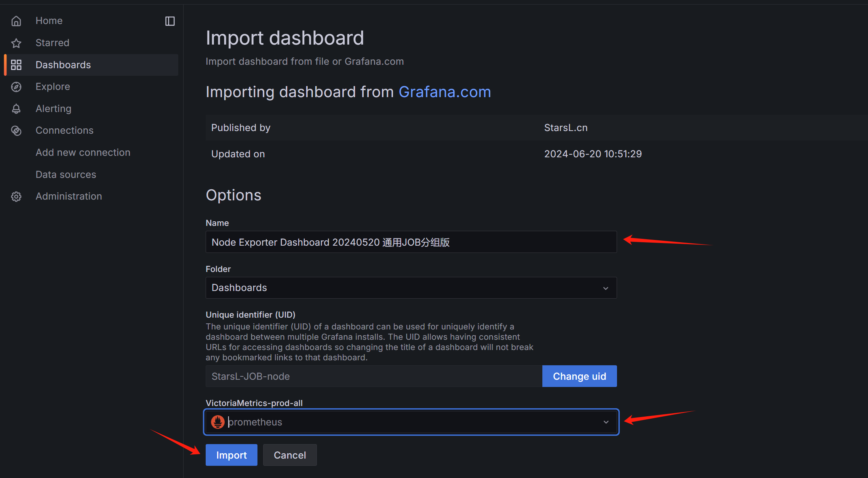Collapse the sidebar using dock icon
This screenshot has height=478, width=868.
tap(170, 21)
